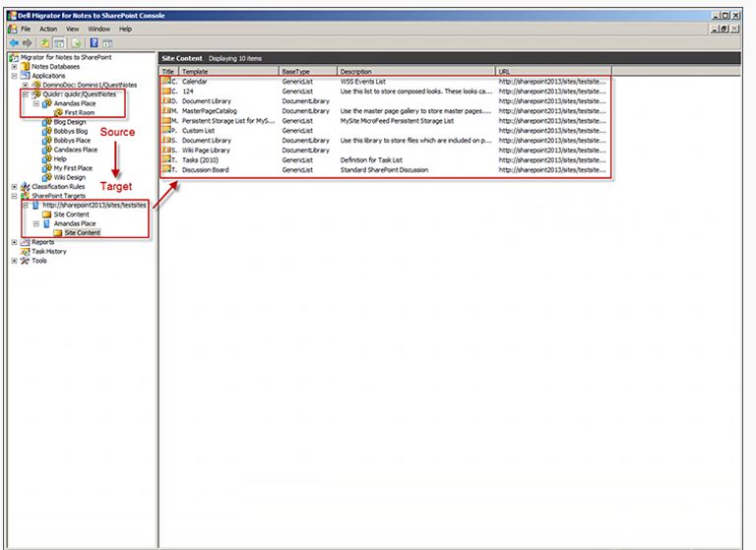Click the First Room node icon

58,113
